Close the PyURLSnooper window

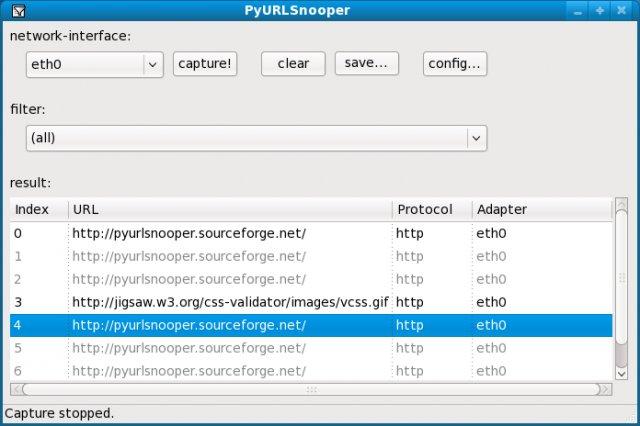[621, 11]
